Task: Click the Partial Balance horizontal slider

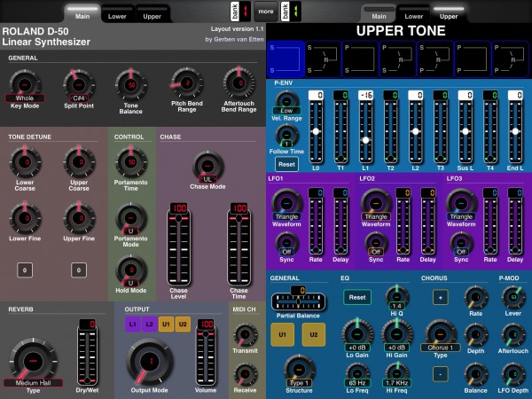Action: click(298, 300)
